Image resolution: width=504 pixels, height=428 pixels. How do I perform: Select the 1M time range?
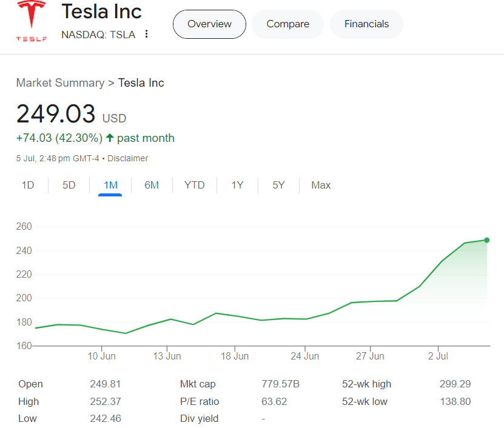click(x=110, y=186)
